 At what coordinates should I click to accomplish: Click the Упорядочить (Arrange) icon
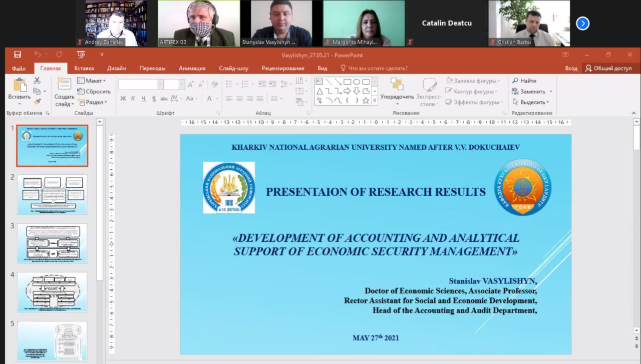397,84
